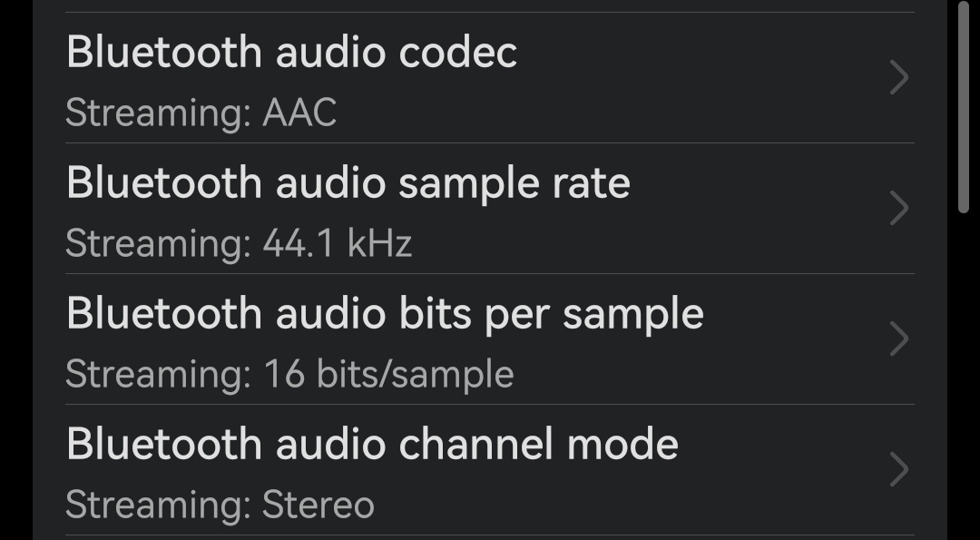Tap the chevron beside bits per sample
This screenshot has height=540, width=980.
898,339
